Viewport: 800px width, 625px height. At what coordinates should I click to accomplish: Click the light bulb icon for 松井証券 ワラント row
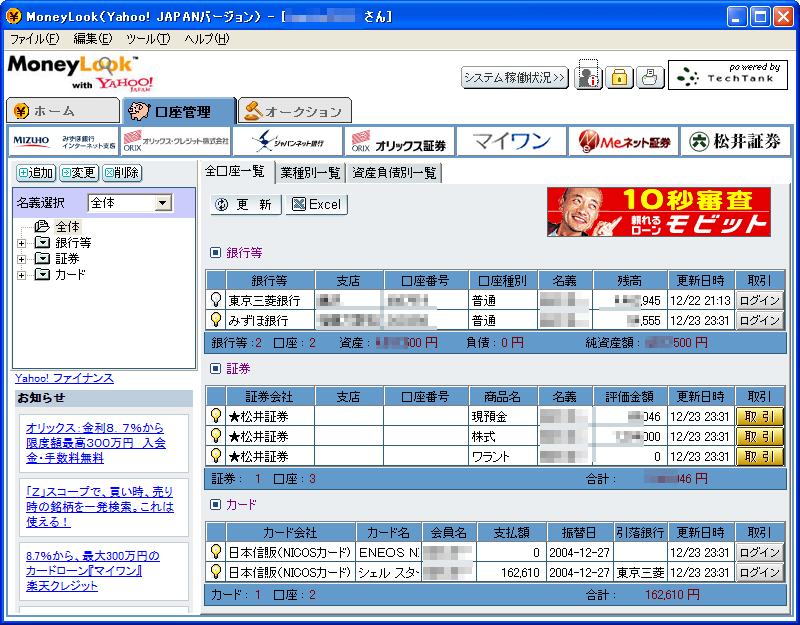(x=216, y=456)
